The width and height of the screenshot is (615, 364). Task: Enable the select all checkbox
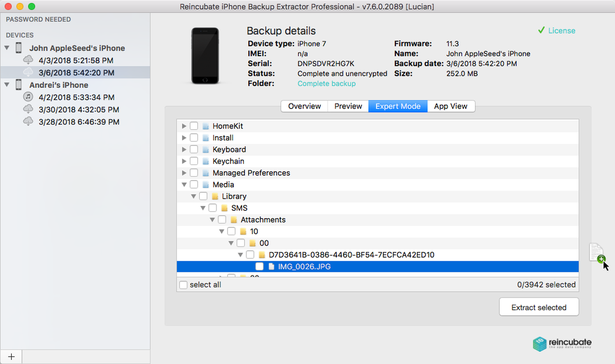(183, 285)
